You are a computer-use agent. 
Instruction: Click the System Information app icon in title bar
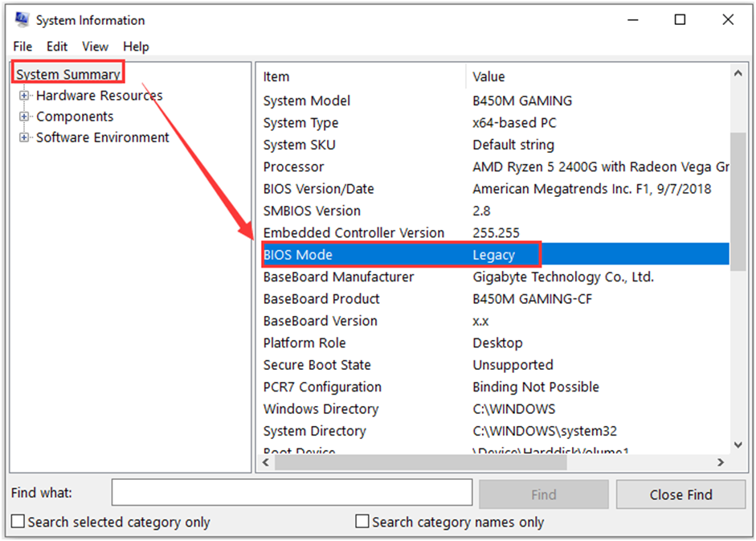22,20
